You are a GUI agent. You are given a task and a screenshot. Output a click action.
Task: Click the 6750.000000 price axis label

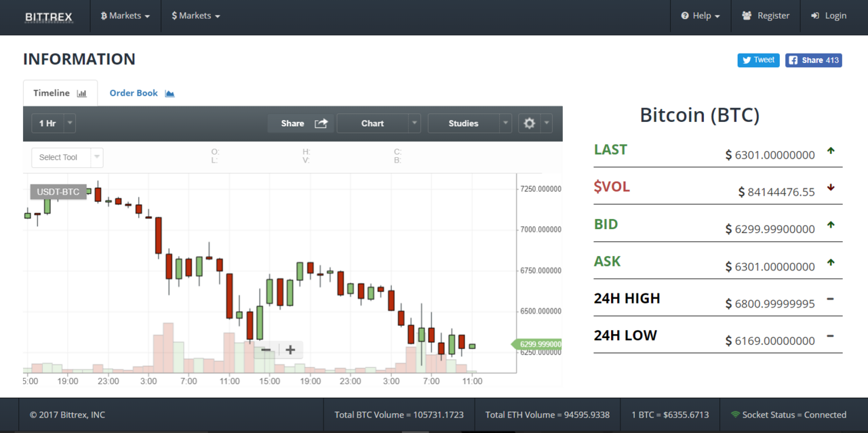click(x=540, y=271)
